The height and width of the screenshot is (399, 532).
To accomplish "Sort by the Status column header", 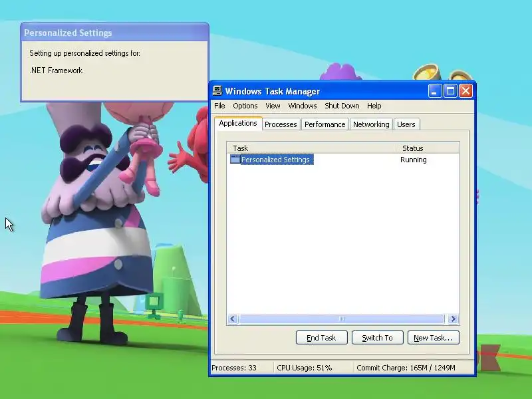I will [428, 148].
